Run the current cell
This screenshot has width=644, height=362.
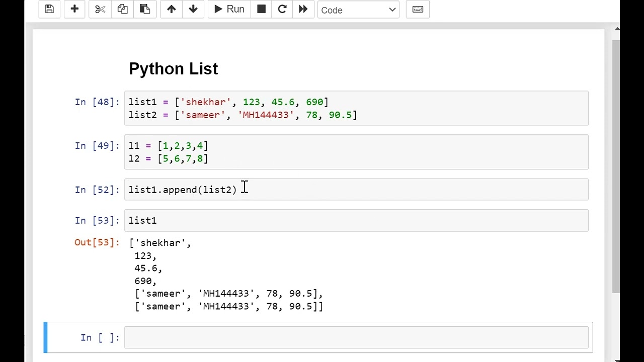(229, 9)
